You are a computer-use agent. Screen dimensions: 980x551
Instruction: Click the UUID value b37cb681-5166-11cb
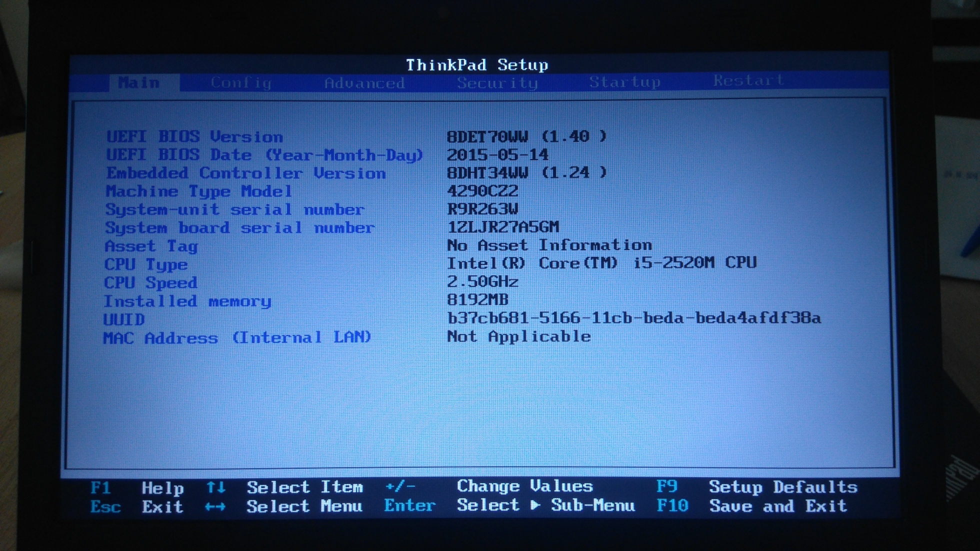pyautogui.click(x=633, y=318)
